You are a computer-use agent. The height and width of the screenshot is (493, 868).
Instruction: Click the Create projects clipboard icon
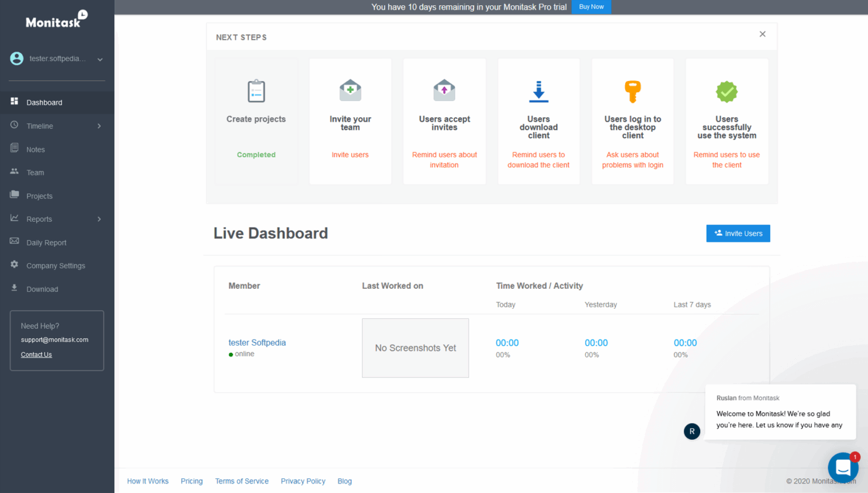pyautogui.click(x=256, y=91)
